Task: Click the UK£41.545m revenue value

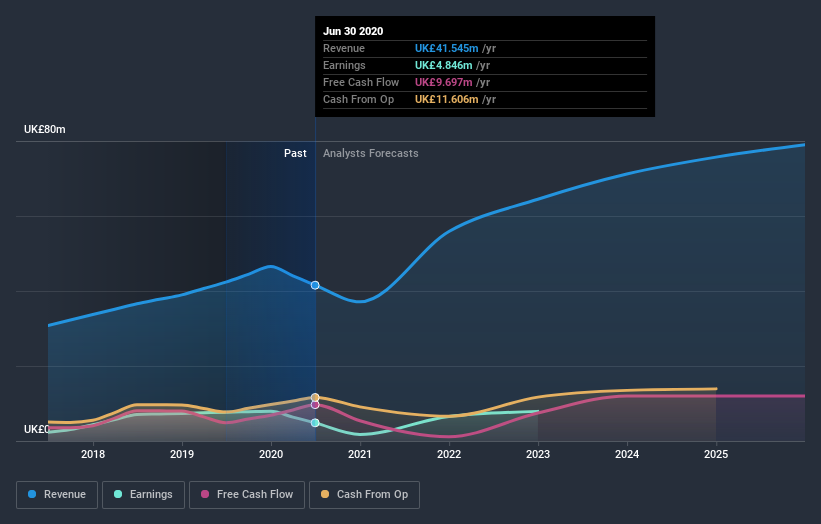Action: pos(447,48)
